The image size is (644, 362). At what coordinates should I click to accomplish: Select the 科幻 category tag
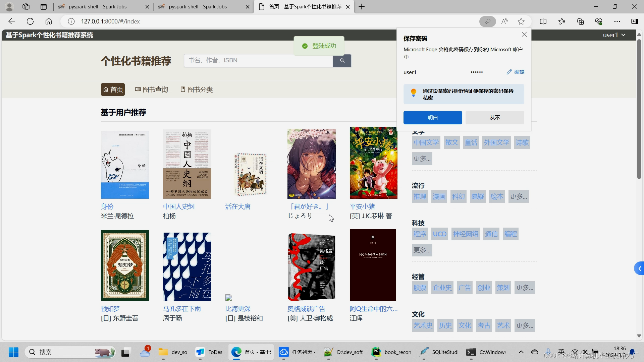pyautogui.click(x=458, y=196)
